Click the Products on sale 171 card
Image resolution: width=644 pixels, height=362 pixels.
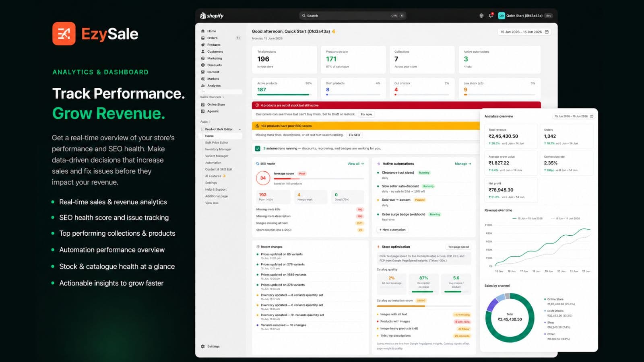tap(353, 60)
